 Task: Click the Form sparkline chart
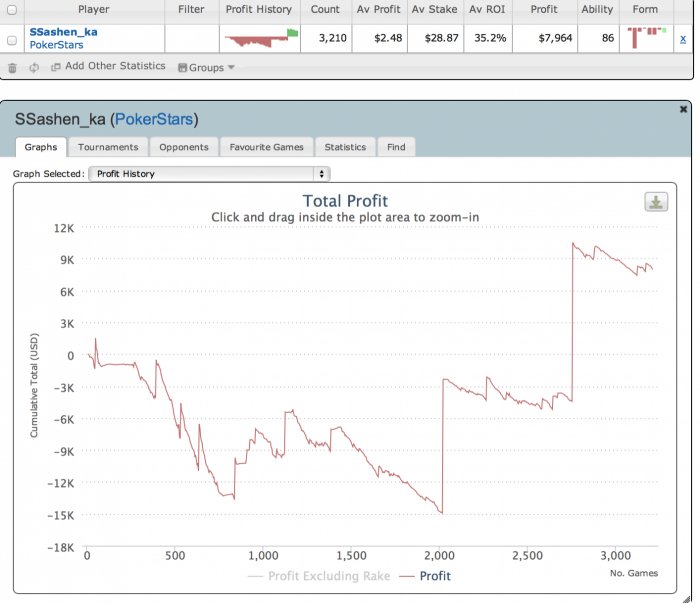click(646, 37)
